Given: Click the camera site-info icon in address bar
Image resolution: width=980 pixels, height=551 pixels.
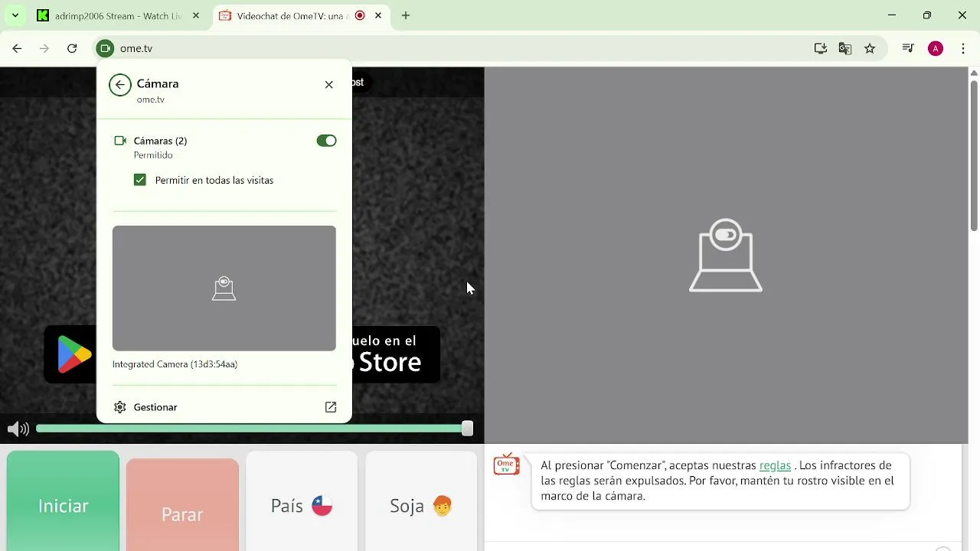Looking at the screenshot, I should click(106, 48).
